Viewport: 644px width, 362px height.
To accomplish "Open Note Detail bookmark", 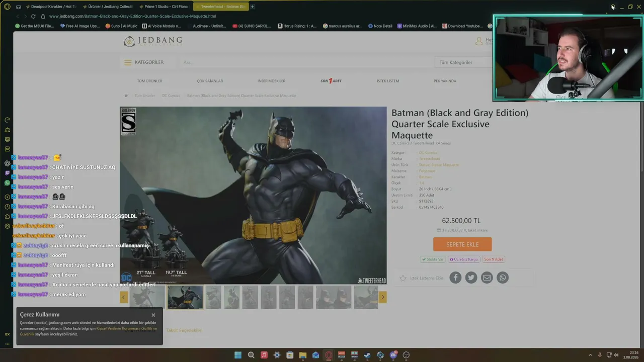I will (x=380, y=26).
